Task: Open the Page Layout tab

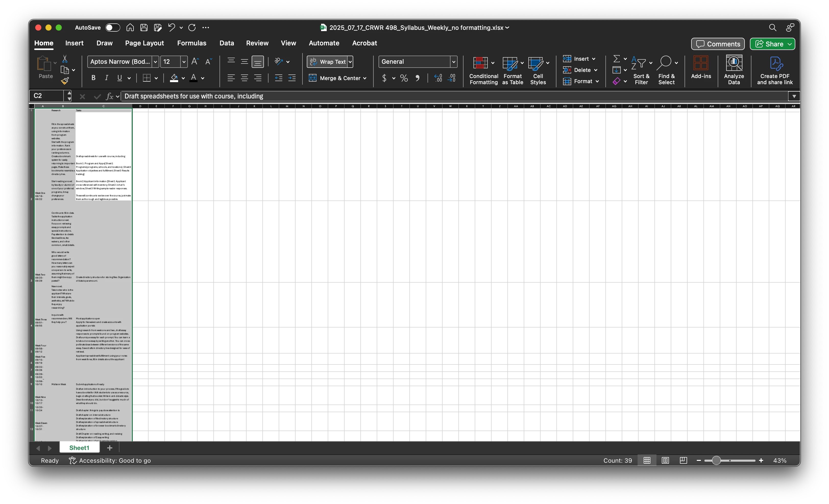Action: tap(144, 43)
